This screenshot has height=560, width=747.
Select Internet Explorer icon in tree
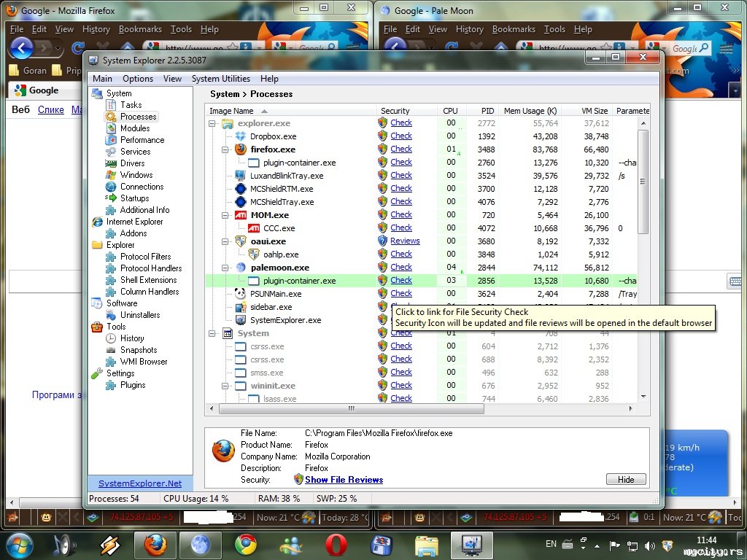[97, 222]
